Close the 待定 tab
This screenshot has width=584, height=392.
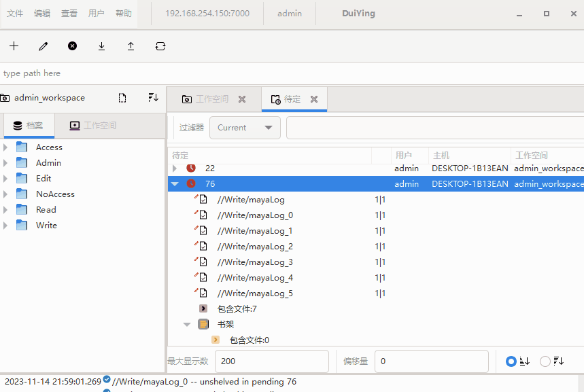[x=314, y=99]
